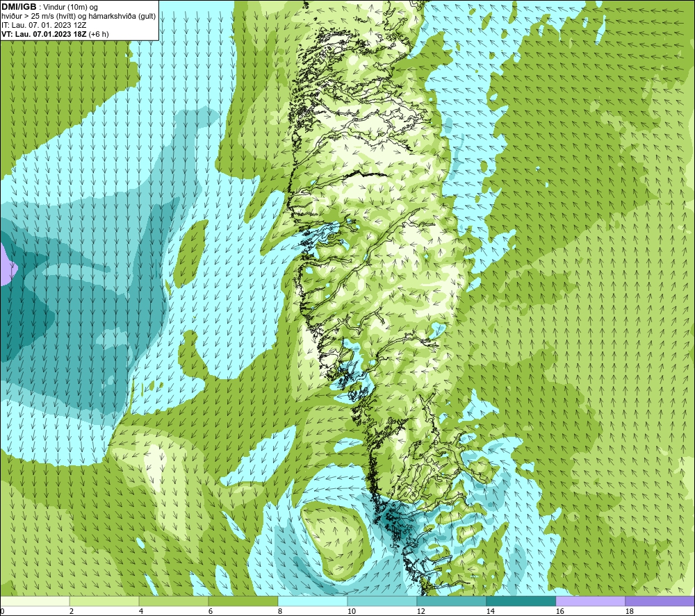Click the 'DMI/IGB : Vindur (10m) og' title line

(49, 7)
